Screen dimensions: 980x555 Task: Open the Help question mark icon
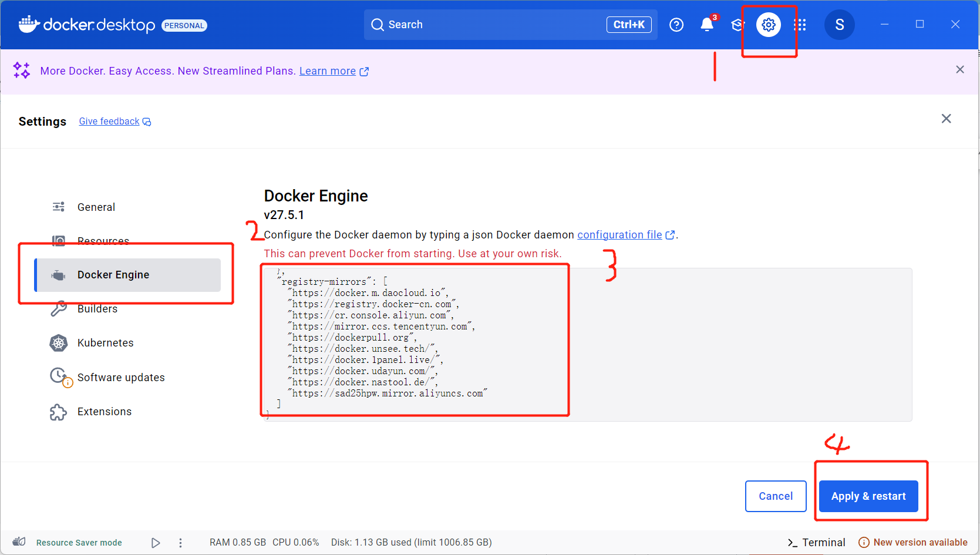click(676, 25)
